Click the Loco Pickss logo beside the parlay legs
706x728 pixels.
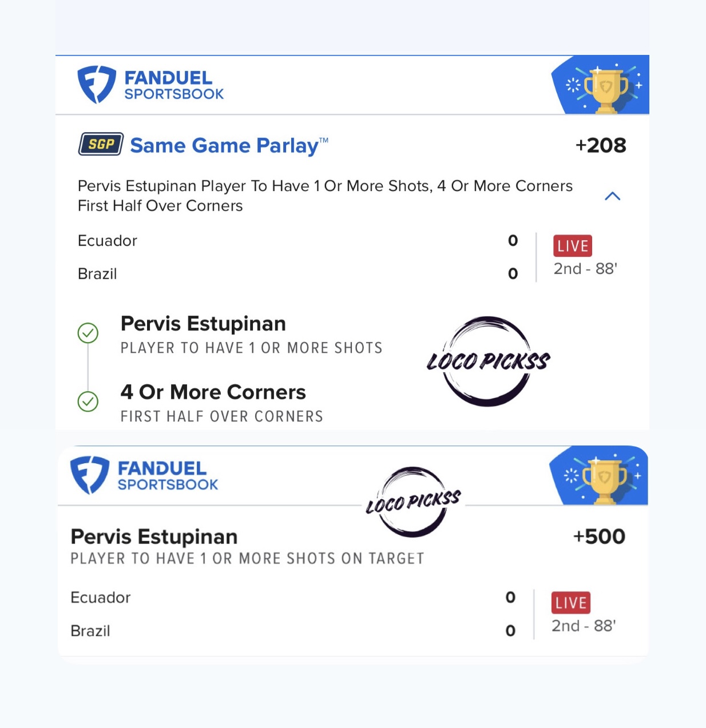pyautogui.click(x=487, y=361)
